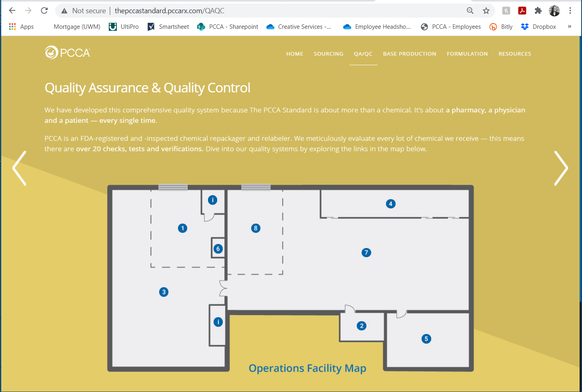Open the PCCA - Sharepoint bookmark
Screen dimensions: 582x392
[x=228, y=27]
